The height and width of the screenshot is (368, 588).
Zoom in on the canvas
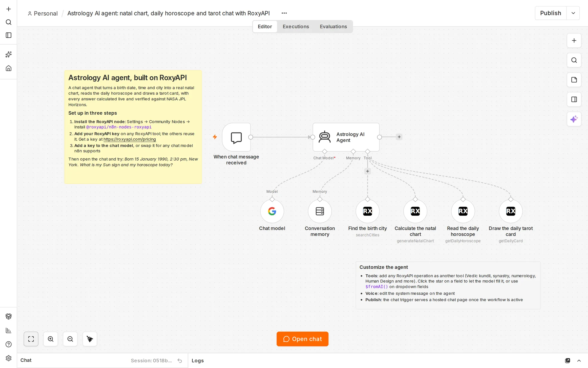(51, 339)
